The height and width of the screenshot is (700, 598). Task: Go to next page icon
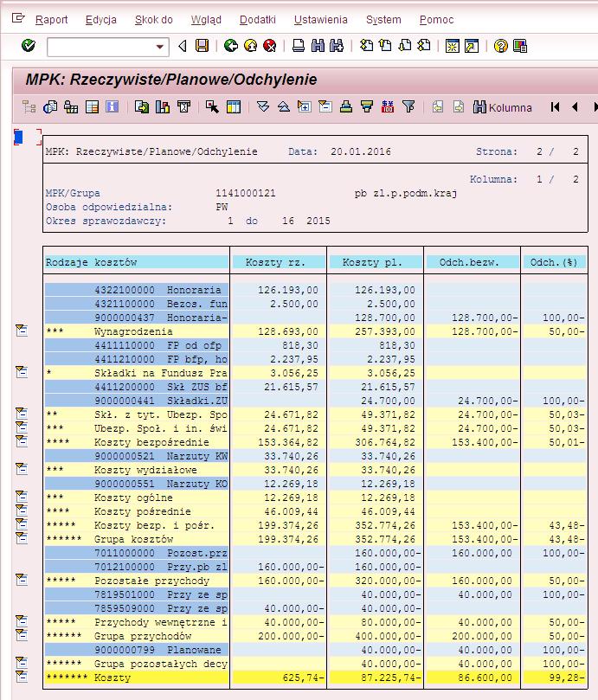click(405, 46)
